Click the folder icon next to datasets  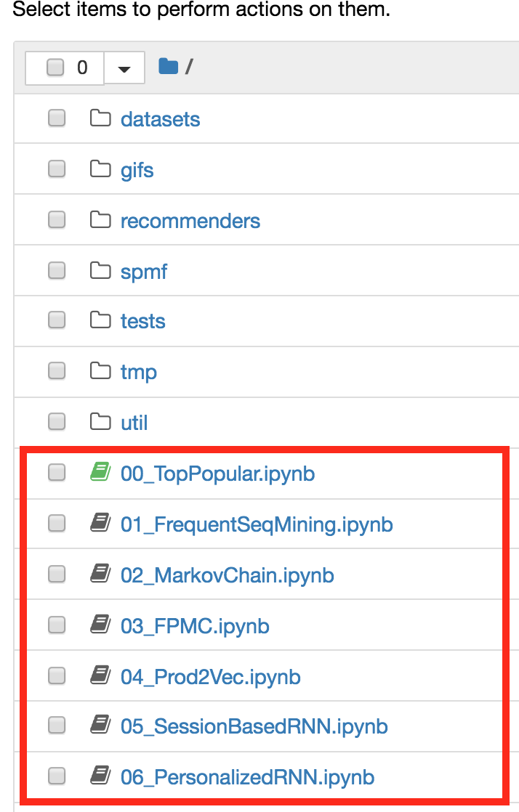[x=100, y=118]
